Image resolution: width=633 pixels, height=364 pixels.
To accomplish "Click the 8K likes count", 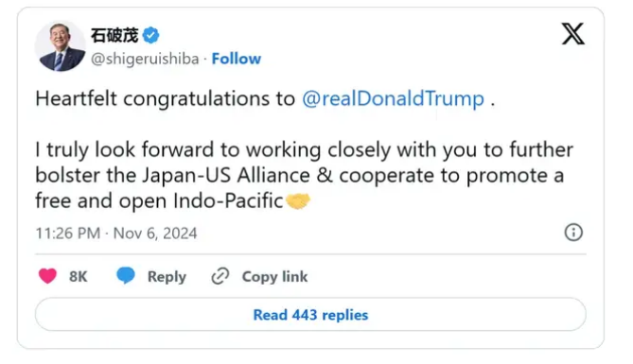I will (78, 276).
